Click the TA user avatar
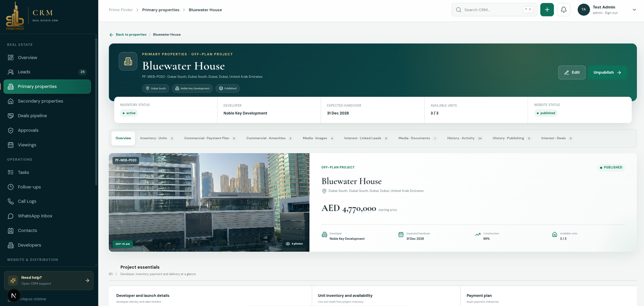Image resolution: width=644 pixels, height=306 pixels. tap(584, 10)
